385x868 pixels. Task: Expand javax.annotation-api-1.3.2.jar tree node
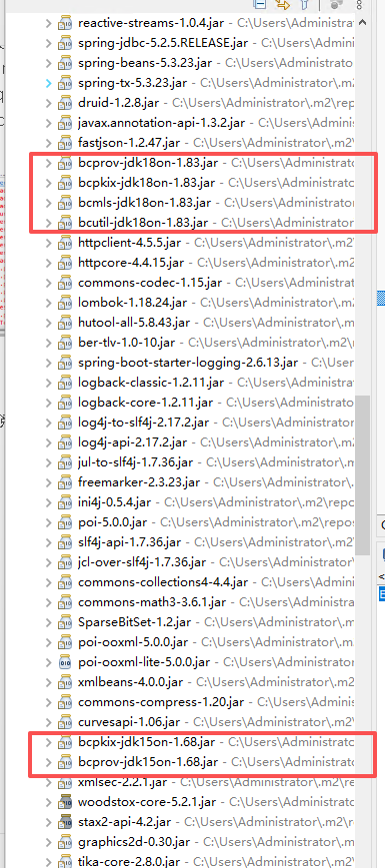click(48, 123)
